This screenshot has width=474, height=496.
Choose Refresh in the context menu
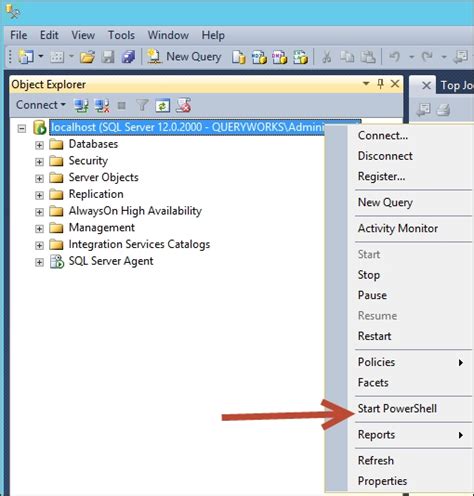point(376,461)
